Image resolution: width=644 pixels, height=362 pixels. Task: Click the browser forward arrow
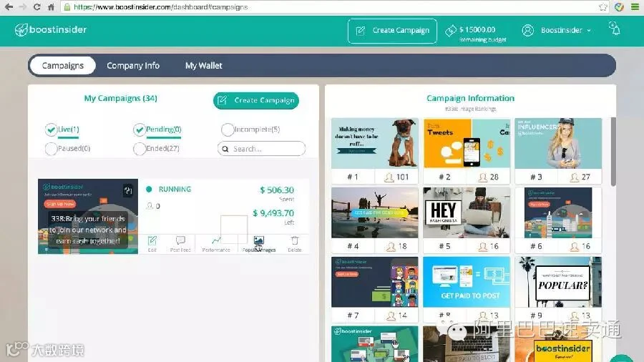pyautogui.click(x=23, y=7)
